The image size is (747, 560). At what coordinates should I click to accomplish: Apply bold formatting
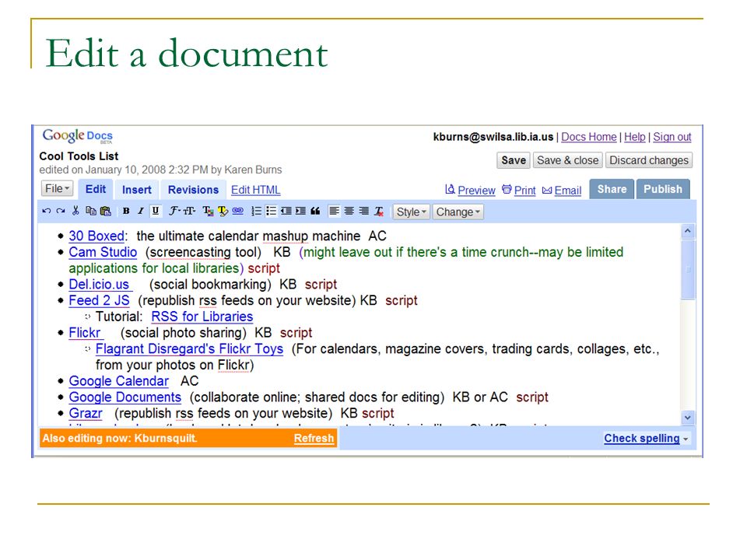pos(126,211)
